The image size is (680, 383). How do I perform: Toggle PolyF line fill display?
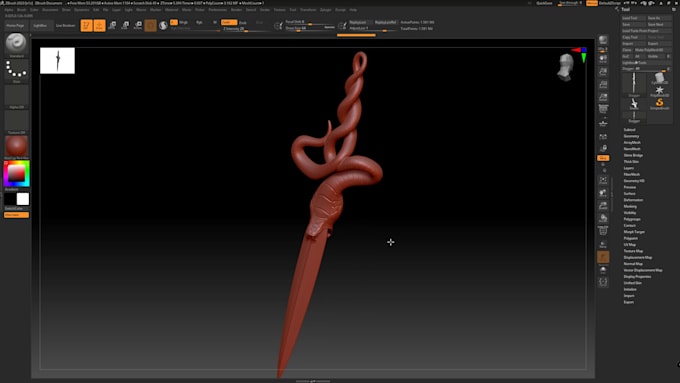pos(603,231)
